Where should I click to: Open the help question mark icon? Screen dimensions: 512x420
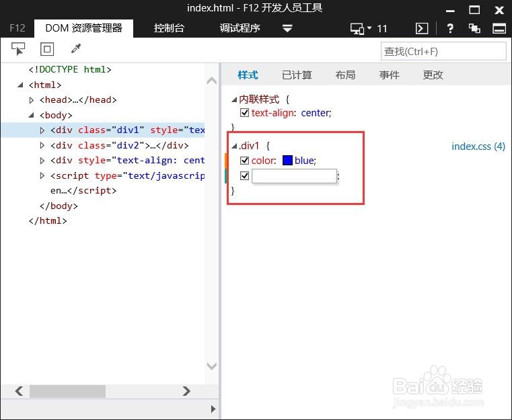[450, 29]
